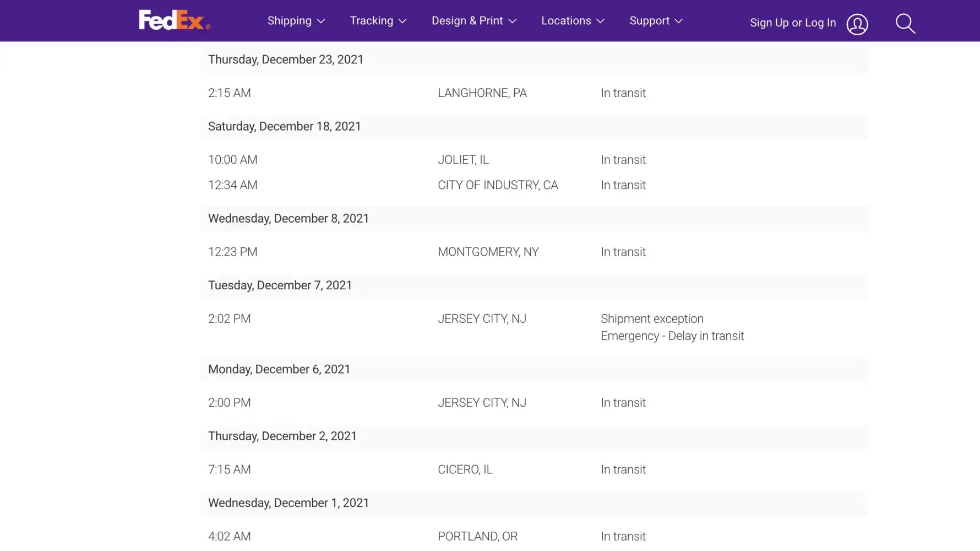Open the Design & Print menu
The width and height of the screenshot is (980, 551).
[467, 21]
